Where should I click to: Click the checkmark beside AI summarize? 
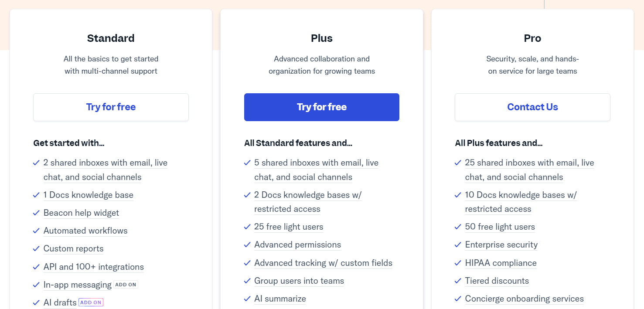tap(247, 299)
